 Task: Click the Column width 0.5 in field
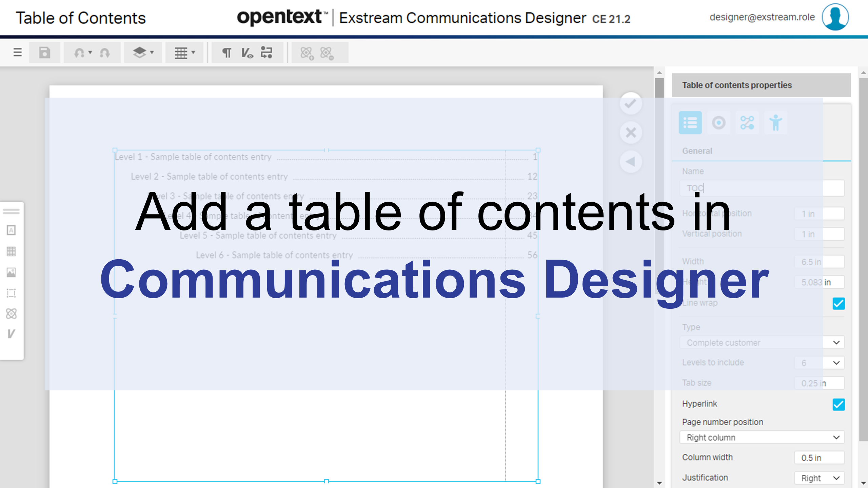coord(819,457)
